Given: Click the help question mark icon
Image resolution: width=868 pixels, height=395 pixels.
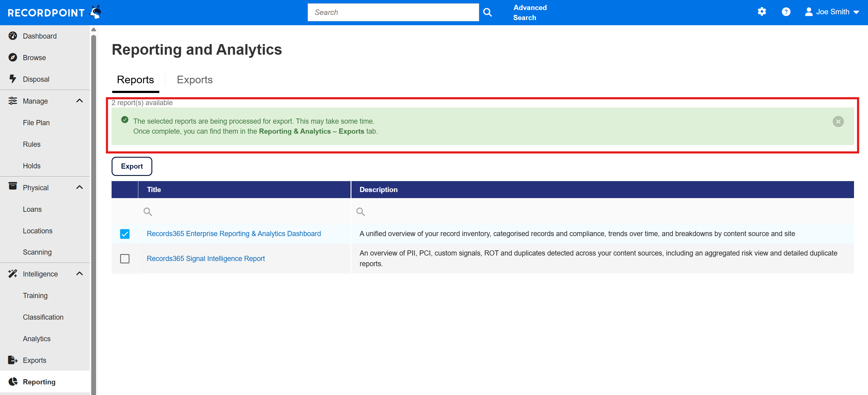Looking at the screenshot, I should (x=786, y=12).
